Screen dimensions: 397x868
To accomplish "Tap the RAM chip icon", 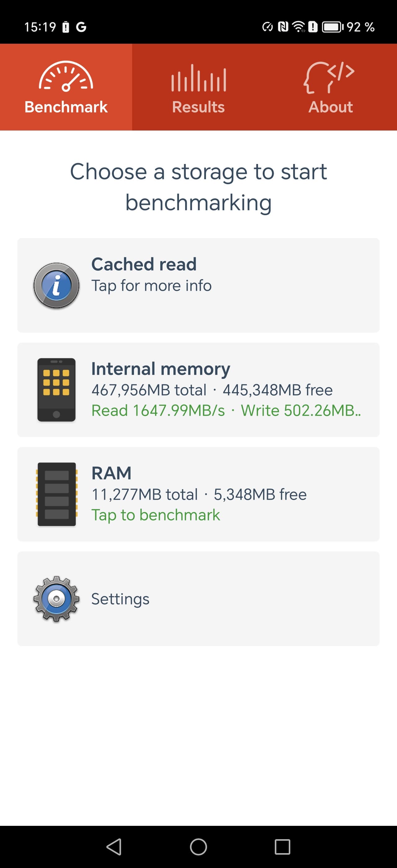I will [x=57, y=494].
